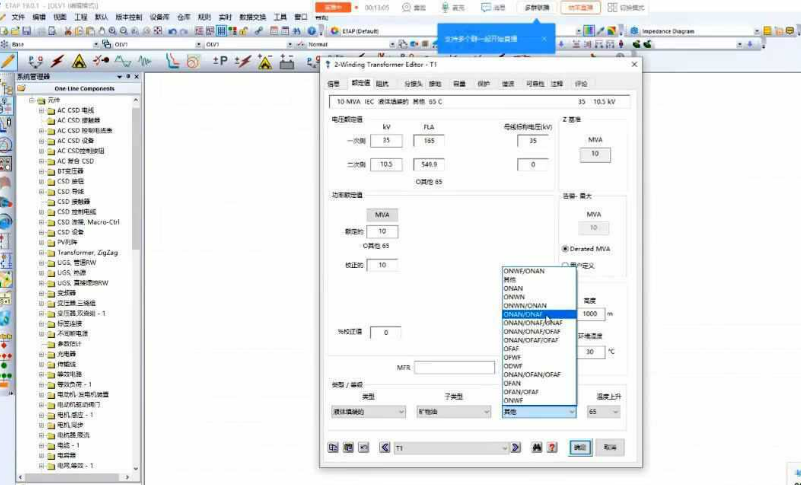Image resolution: width=801 pixels, height=485 pixels.
Task: Click the 取消 cancel button
Action: point(610,448)
